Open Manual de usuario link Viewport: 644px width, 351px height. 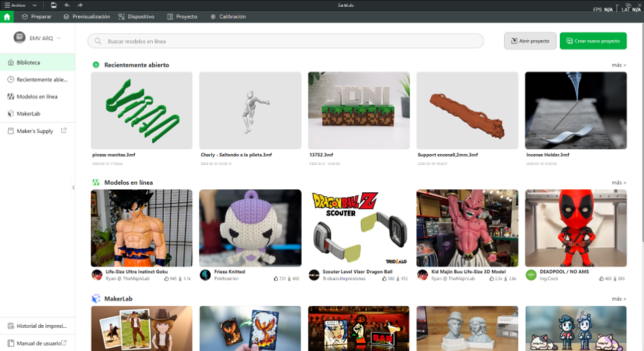(x=37, y=344)
